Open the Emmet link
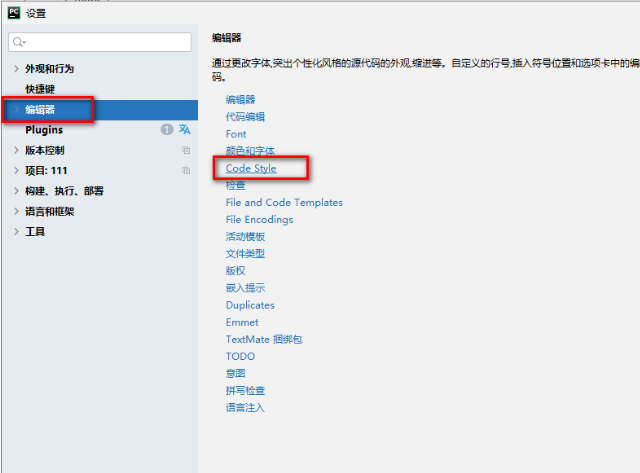This screenshot has height=473, width=640. pyautogui.click(x=242, y=322)
